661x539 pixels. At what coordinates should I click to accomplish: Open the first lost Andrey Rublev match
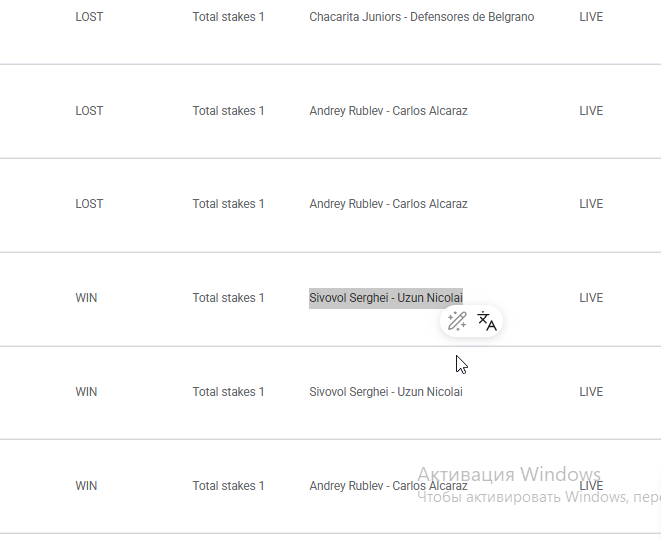pyautogui.click(x=388, y=111)
